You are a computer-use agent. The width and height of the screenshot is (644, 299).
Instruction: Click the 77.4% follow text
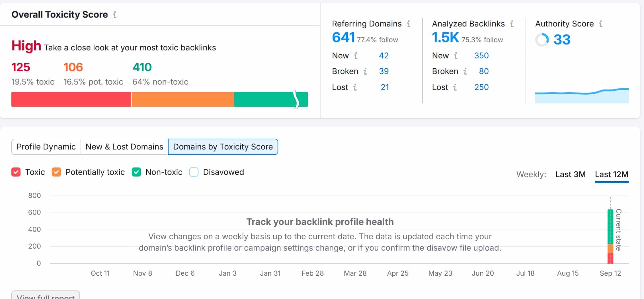(x=378, y=40)
